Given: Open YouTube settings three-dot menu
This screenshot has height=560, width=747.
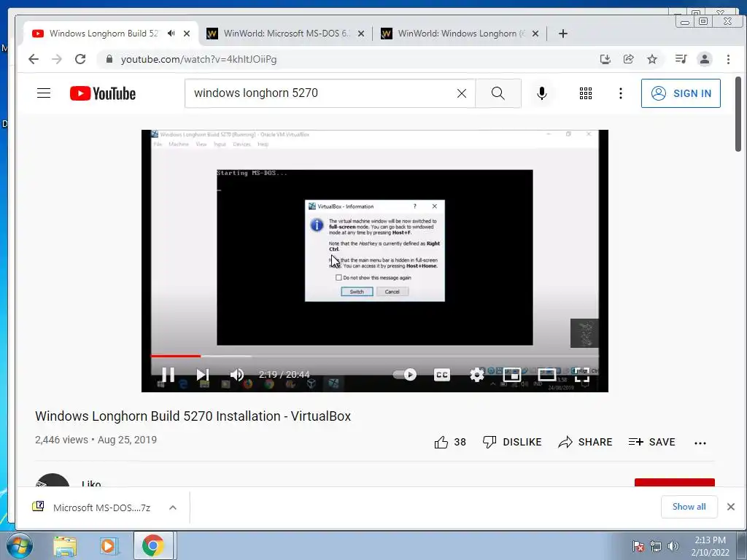Looking at the screenshot, I should 620,93.
